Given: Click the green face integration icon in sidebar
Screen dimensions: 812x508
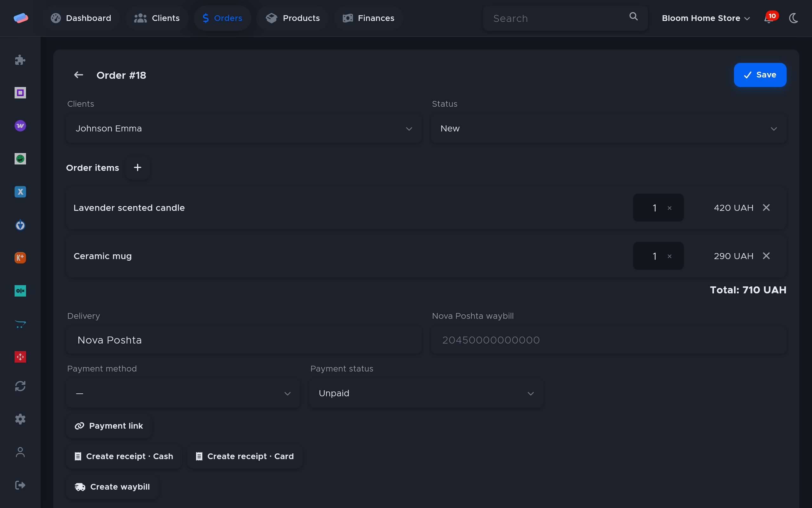Looking at the screenshot, I should (20, 158).
